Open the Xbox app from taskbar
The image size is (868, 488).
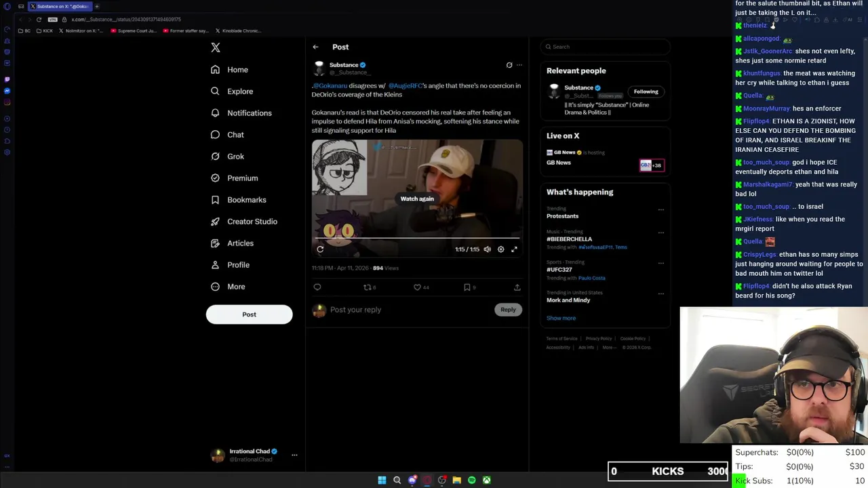[x=487, y=480]
